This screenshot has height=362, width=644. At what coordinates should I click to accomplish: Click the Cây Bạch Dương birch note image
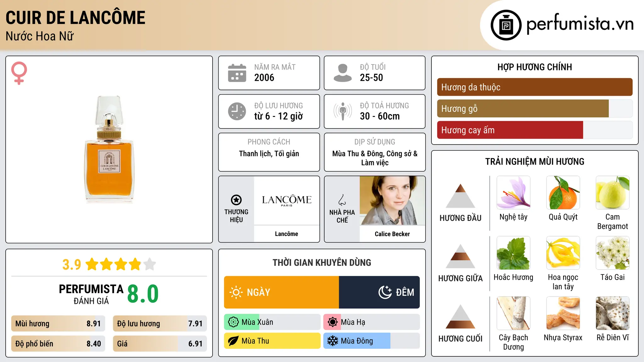point(514,313)
